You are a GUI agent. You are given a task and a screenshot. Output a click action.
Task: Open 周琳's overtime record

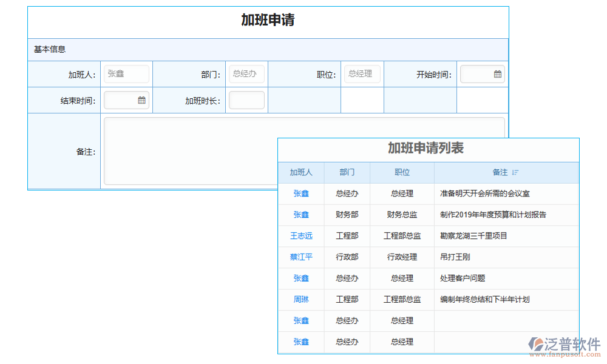pyautogui.click(x=301, y=300)
